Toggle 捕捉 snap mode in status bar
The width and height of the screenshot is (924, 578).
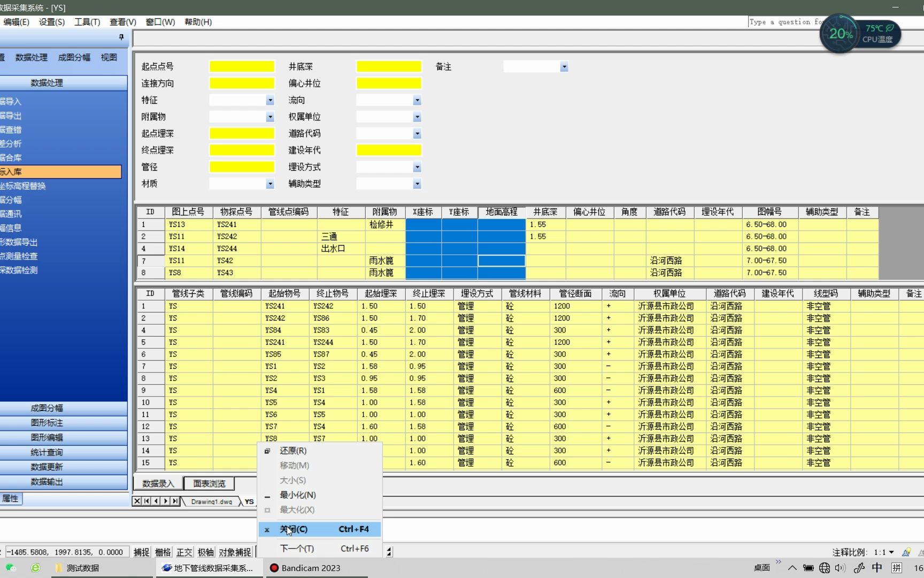(141, 552)
